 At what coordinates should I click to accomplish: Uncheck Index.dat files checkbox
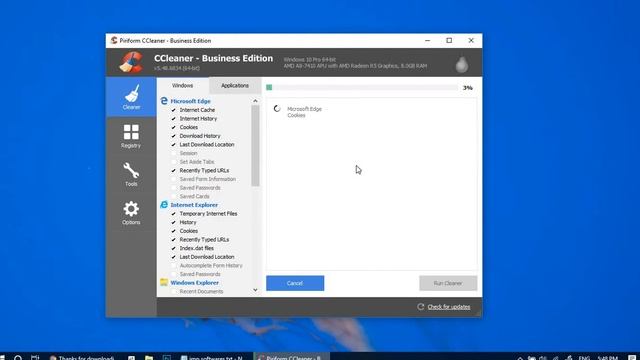click(173, 248)
